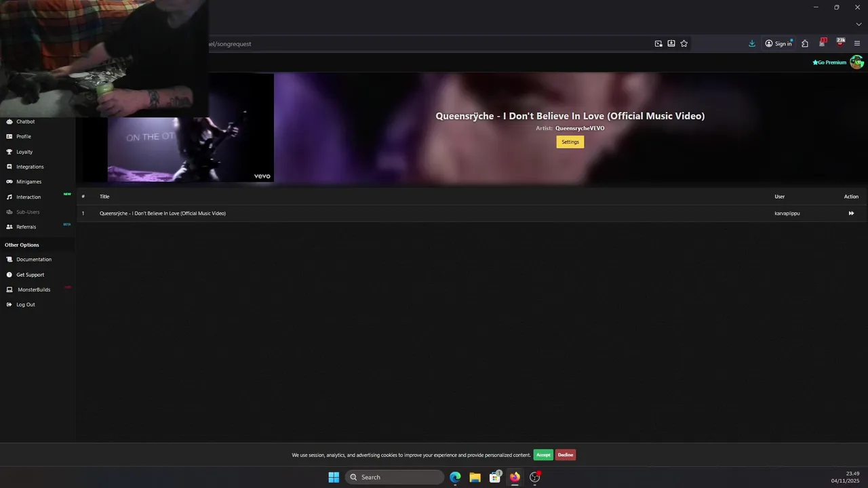Open File Explorer from the taskbar
The height and width of the screenshot is (488, 868).
pos(475,477)
